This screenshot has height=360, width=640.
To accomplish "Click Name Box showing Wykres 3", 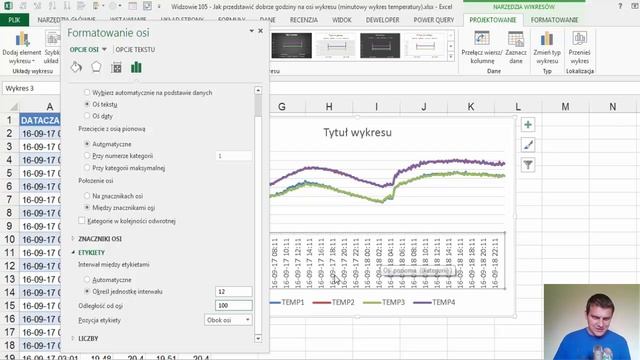I will pos(32,88).
